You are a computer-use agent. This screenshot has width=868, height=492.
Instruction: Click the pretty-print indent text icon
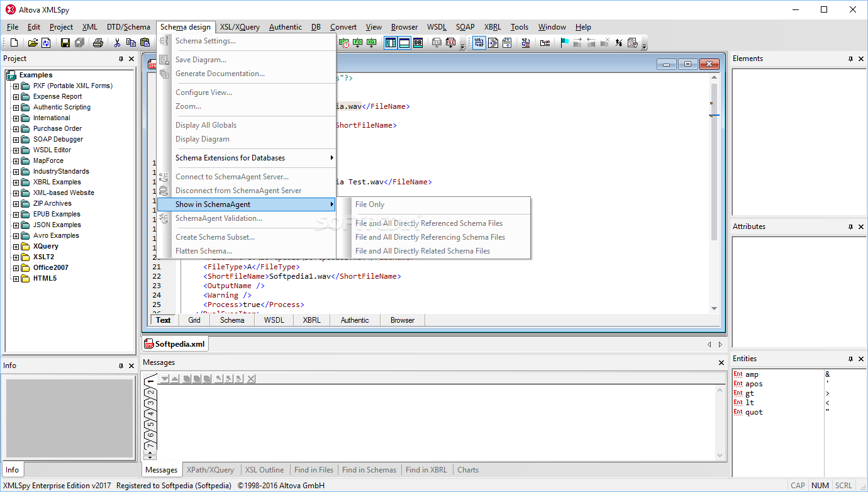point(492,43)
